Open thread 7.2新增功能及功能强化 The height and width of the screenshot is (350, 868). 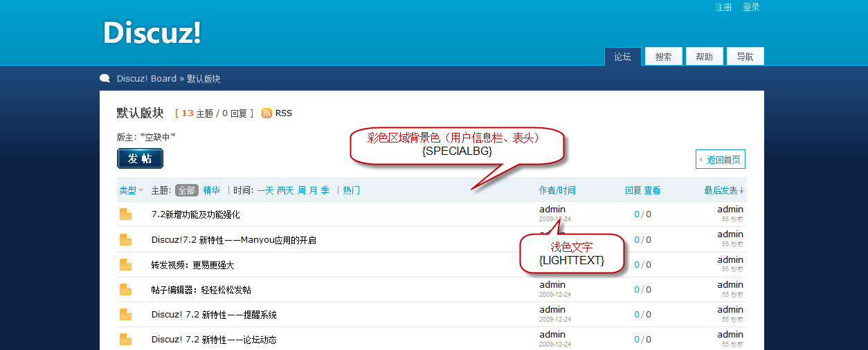196,214
